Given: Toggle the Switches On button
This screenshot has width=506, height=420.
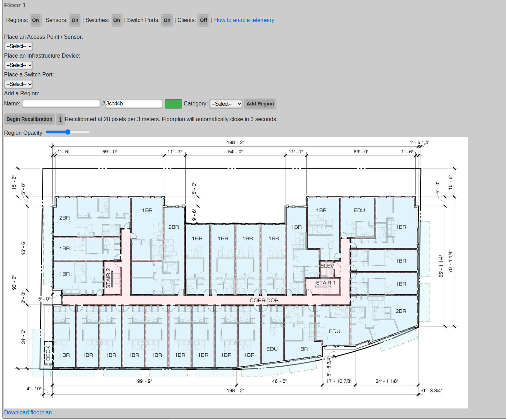Looking at the screenshot, I should (x=117, y=20).
